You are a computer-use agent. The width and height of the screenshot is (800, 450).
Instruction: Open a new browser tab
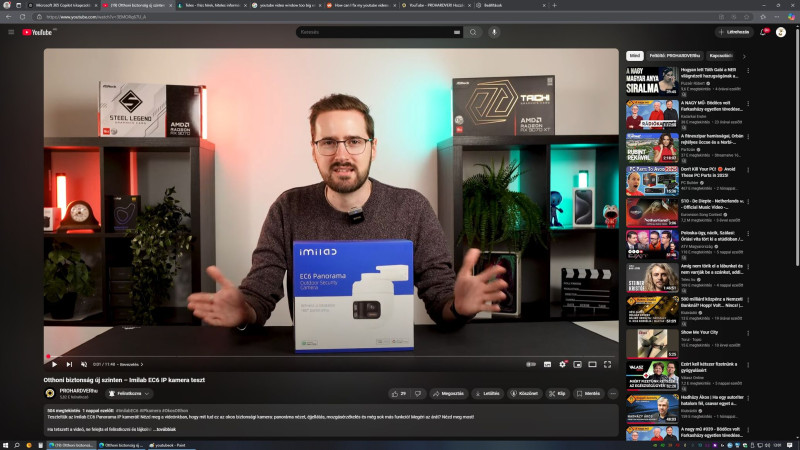click(555, 5)
